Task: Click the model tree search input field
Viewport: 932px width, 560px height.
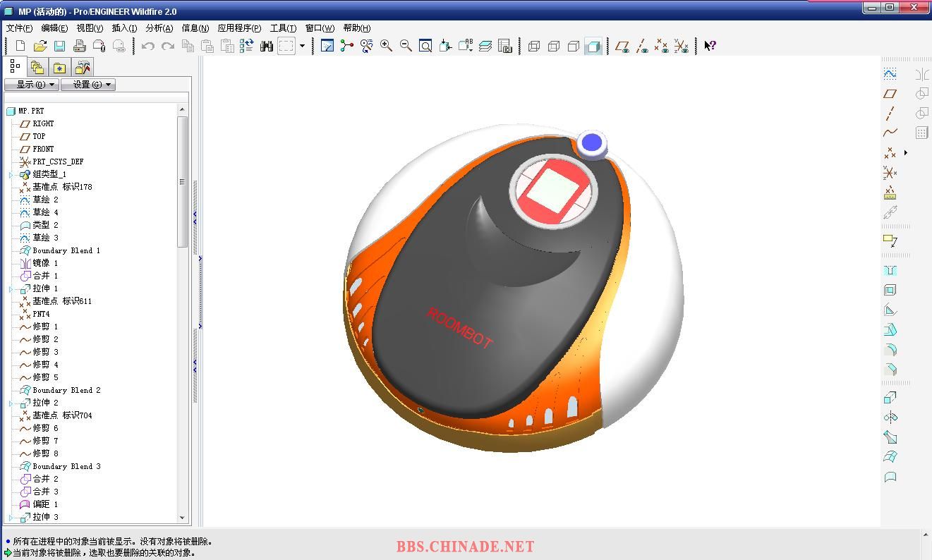Action: [x=97, y=97]
